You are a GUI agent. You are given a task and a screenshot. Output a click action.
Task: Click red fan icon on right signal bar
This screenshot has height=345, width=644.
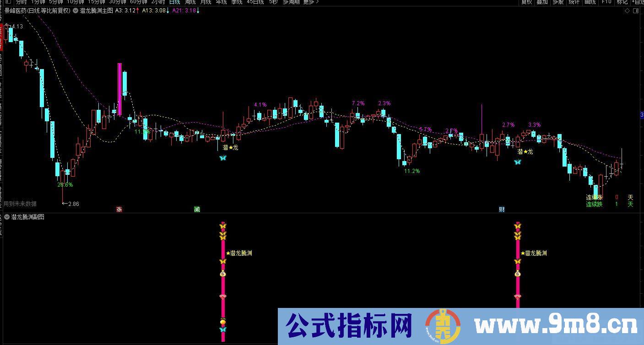click(518, 297)
